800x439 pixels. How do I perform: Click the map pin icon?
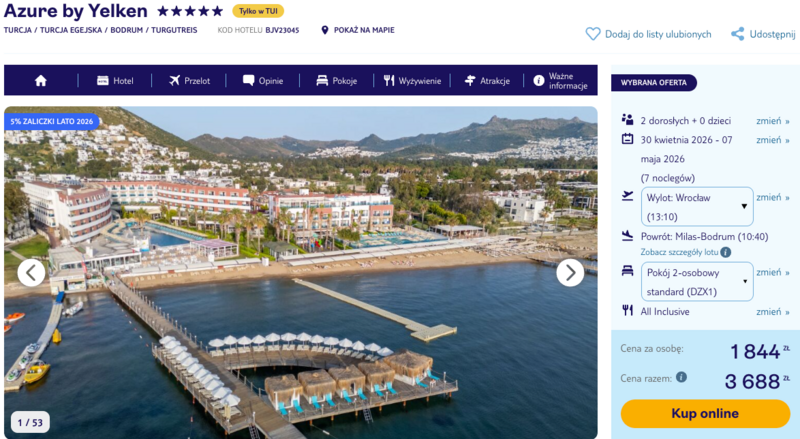pos(325,30)
